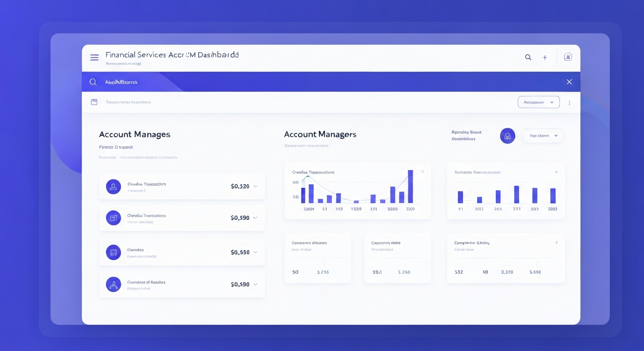Select the user icon on the Transactions row
This screenshot has width=644, height=351.
(x=113, y=186)
